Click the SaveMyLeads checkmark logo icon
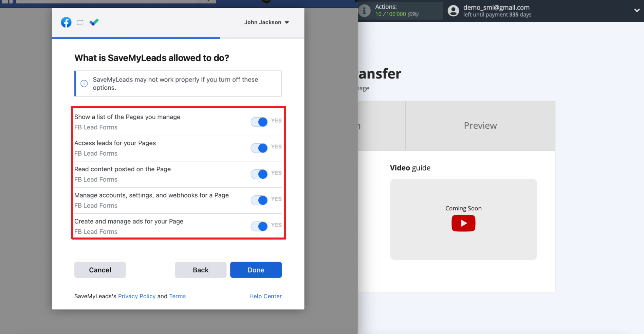The width and height of the screenshot is (644, 334). (x=94, y=22)
